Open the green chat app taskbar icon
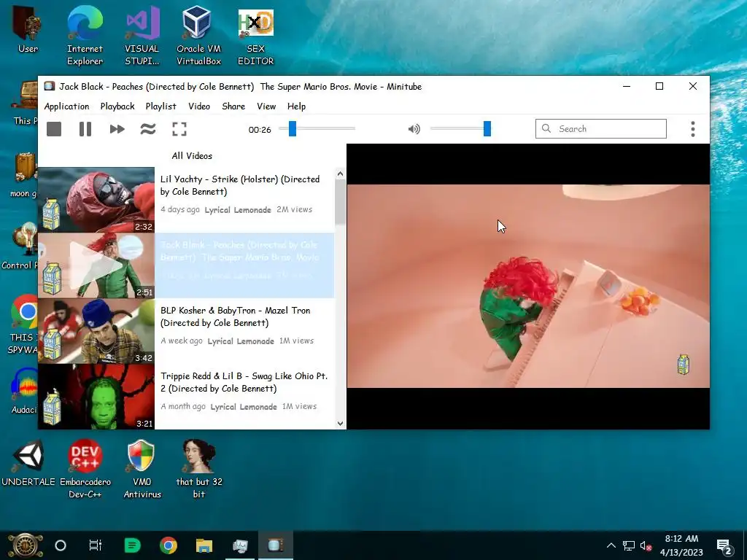The image size is (747, 560). point(133,545)
